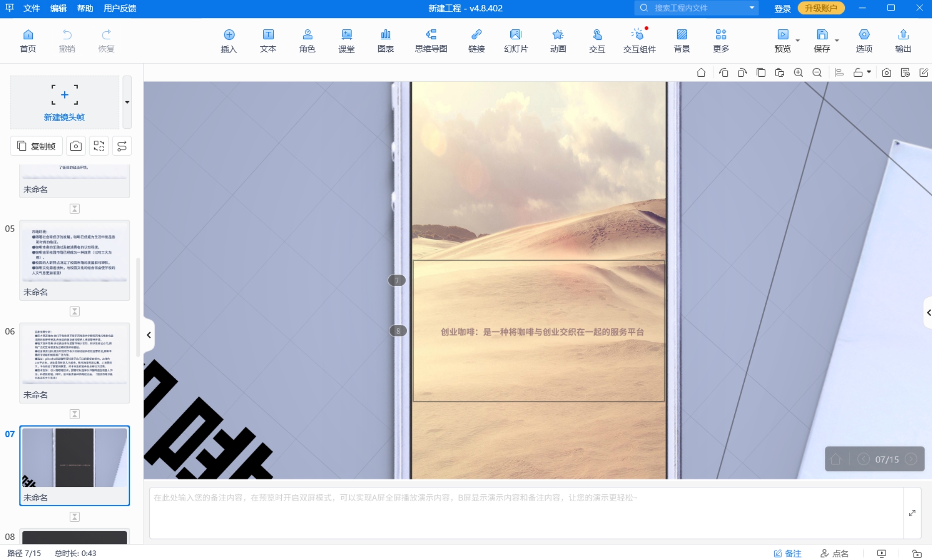Click the 升级账户 upgrade button
The height and width of the screenshot is (560, 932).
(820, 8)
